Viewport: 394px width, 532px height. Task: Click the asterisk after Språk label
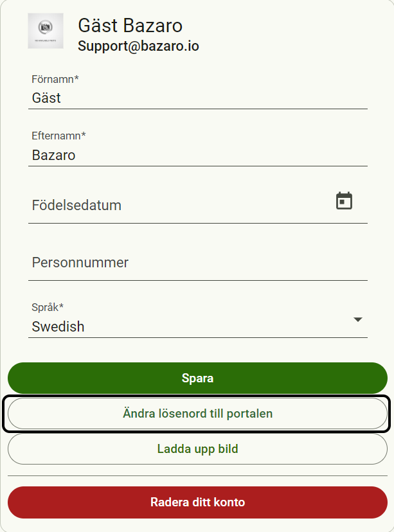pos(62,306)
